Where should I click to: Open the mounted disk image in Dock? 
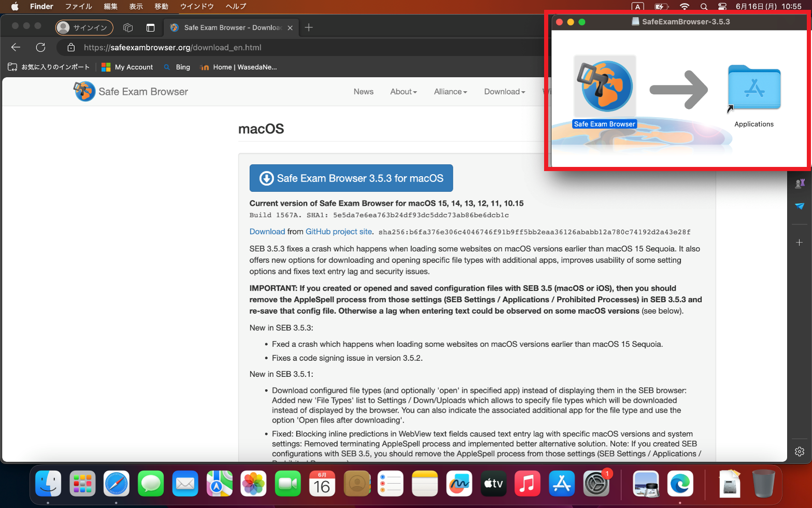[x=730, y=484]
